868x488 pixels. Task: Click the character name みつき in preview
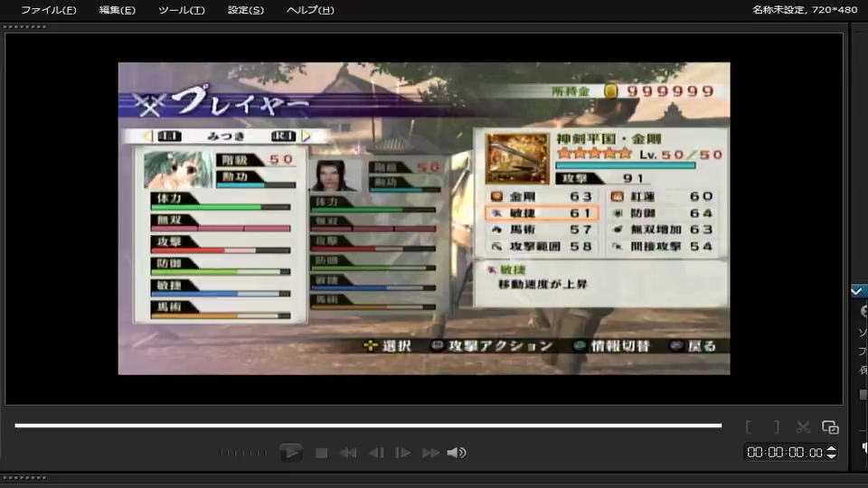(x=226, y=136)
